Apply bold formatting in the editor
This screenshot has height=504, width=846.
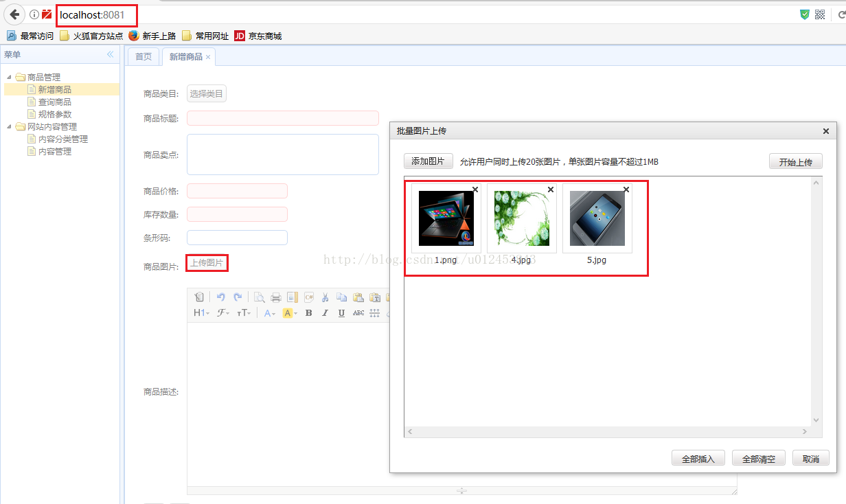tap(308, 312)
